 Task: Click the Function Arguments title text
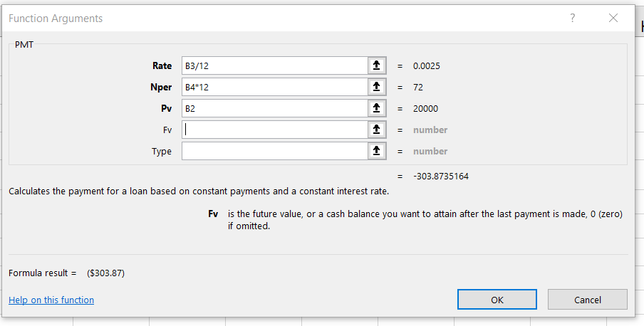click(56, 19)
